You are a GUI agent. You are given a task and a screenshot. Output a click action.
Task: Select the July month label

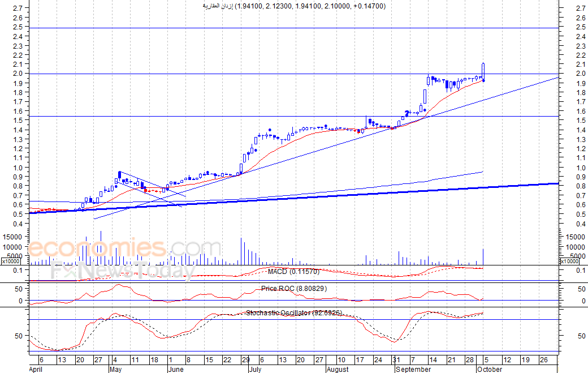tap(255, 369)
